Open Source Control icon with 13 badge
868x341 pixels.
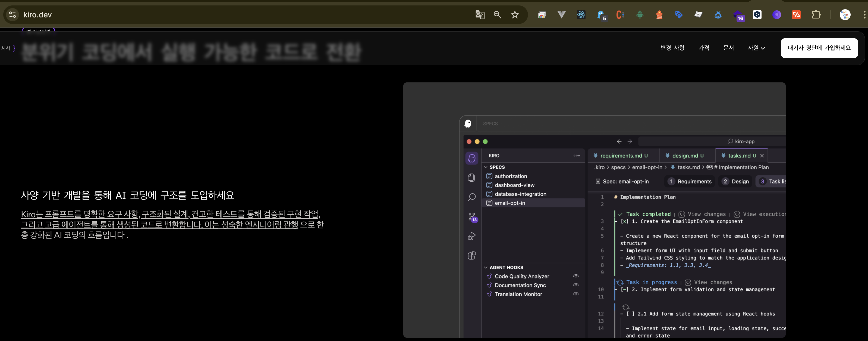tap(472, 216)
